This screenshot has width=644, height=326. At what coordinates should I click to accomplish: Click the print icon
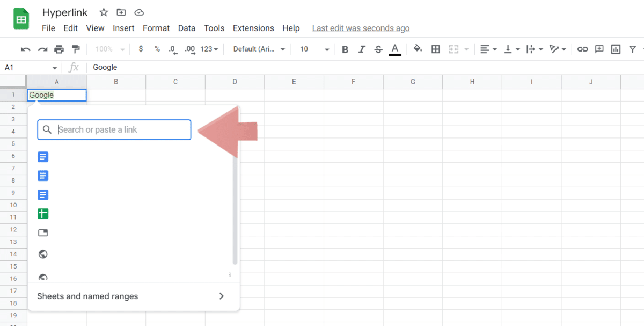click(x=58, y=49)
